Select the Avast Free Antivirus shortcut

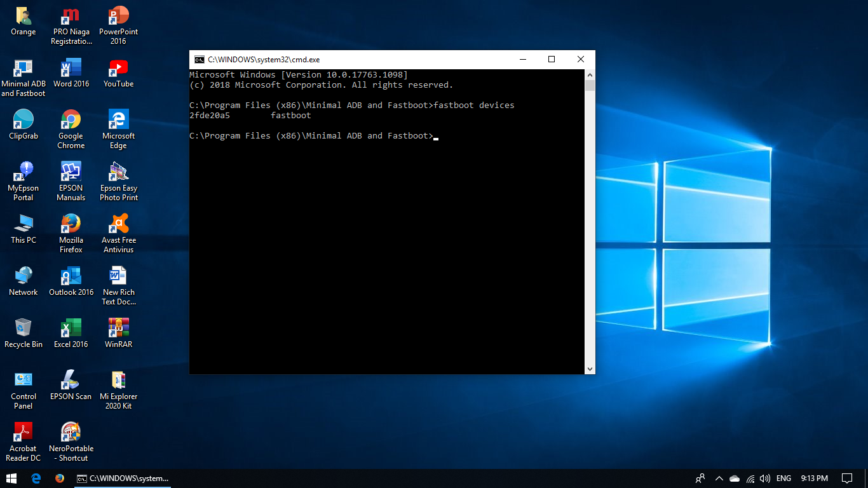coord(119,234)
